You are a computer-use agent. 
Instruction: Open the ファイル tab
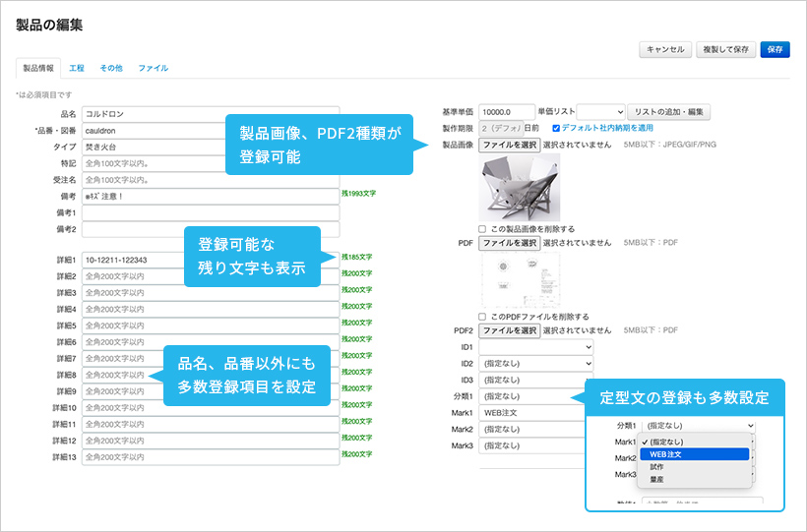(153, 68)
